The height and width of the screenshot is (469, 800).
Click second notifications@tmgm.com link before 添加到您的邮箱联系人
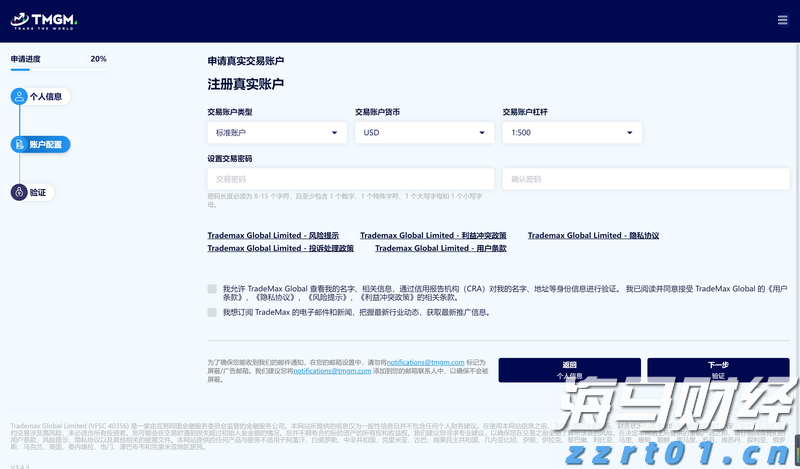click(x=332, y=371)
